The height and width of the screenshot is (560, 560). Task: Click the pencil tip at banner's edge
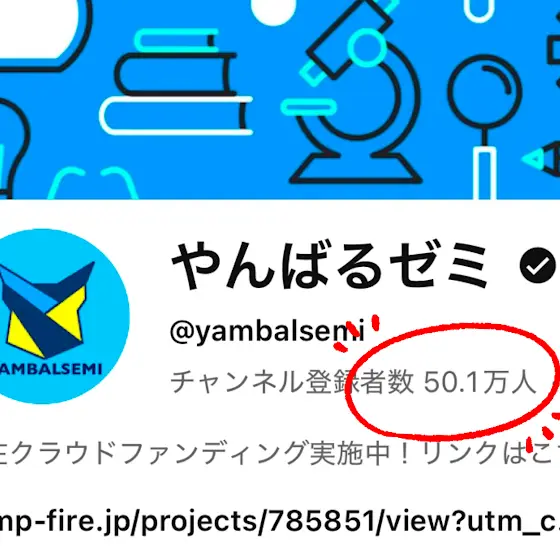(541, 158)
